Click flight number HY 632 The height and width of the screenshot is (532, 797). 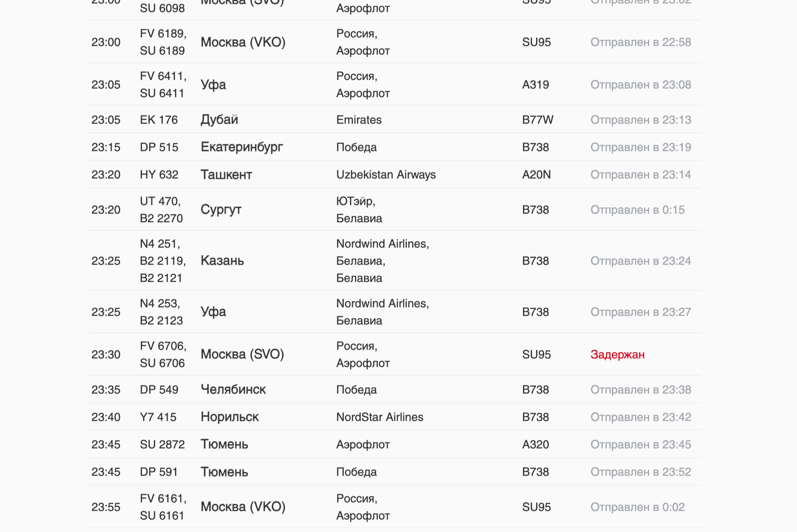coord(159,175)
